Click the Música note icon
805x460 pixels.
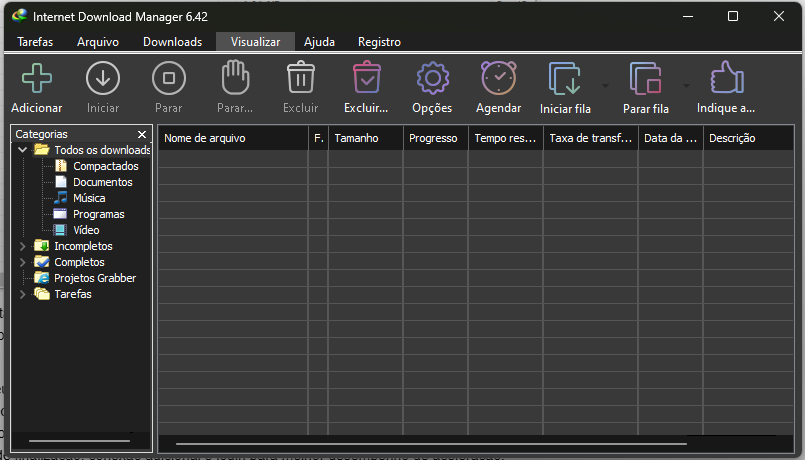[61, 198]
